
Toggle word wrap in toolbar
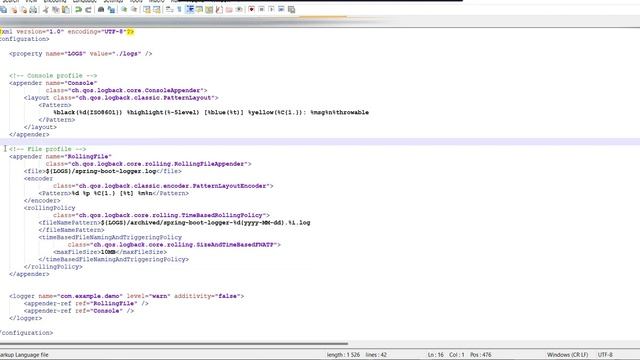point(169,9)
